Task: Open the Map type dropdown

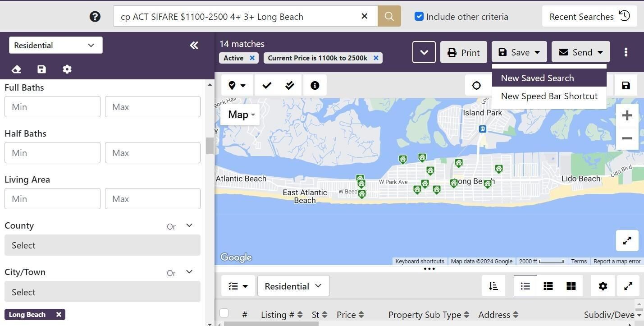Action: click(241, 115)
